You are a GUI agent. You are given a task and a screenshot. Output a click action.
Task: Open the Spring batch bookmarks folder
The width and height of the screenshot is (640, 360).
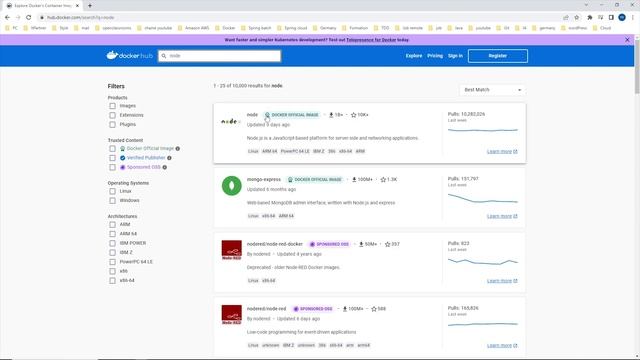click(x=256, y=28)
